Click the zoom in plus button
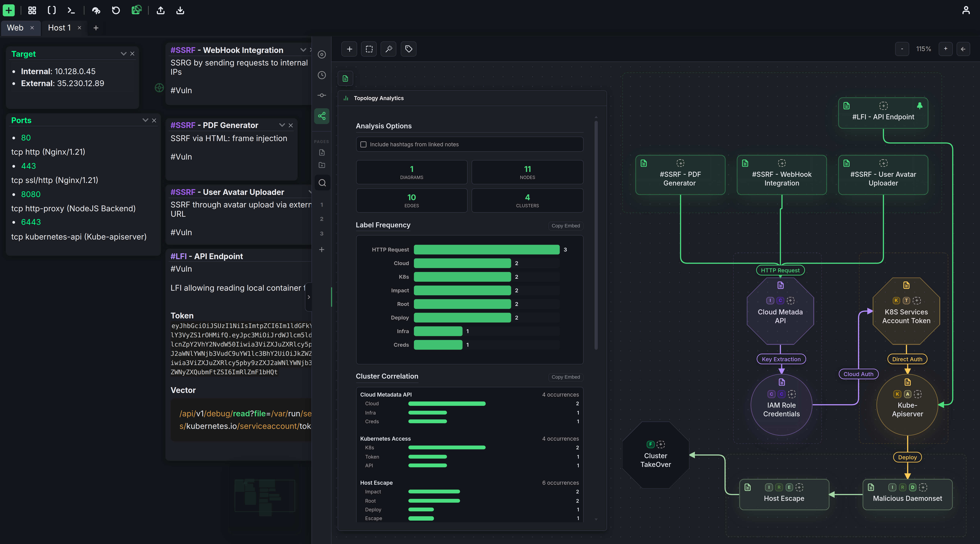 click(945, 49)
